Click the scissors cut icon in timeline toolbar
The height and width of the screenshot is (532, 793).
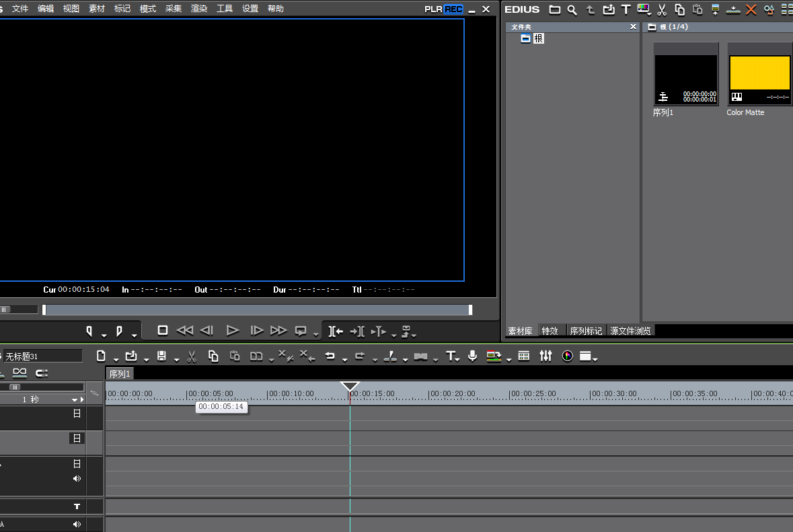(x=192, y=356)
